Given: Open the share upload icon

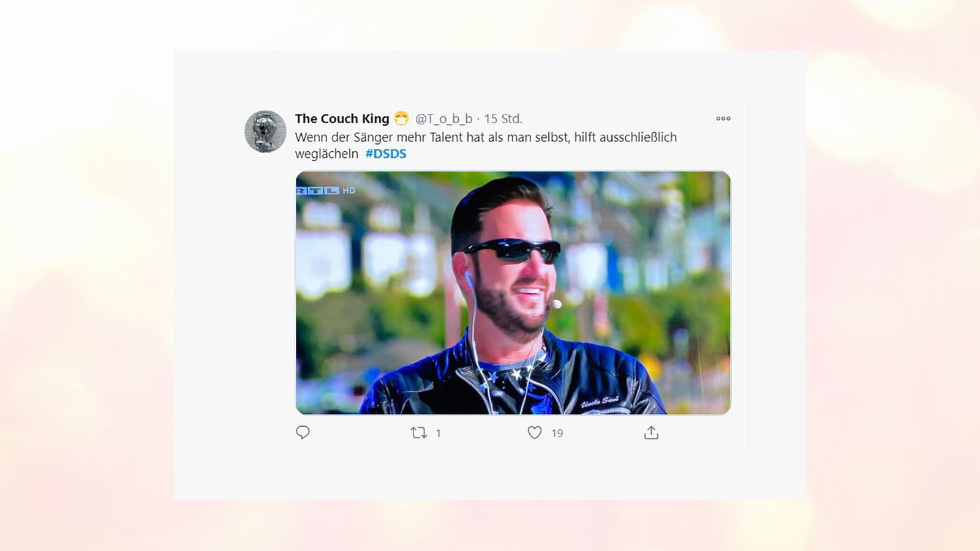Looking at the screenshot, I should [x=651, y=433].
